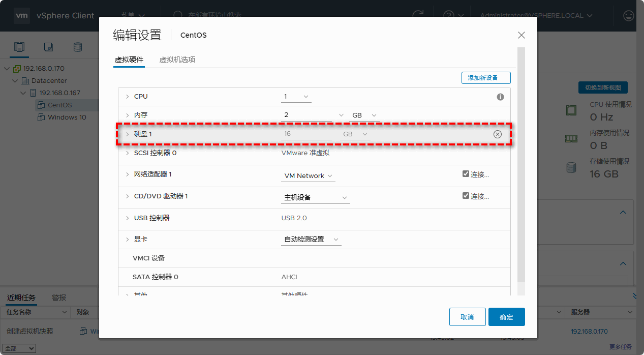
Task: Expand the 硬盘 1 row
Action: pyautogui.click(x=128, y=134)
